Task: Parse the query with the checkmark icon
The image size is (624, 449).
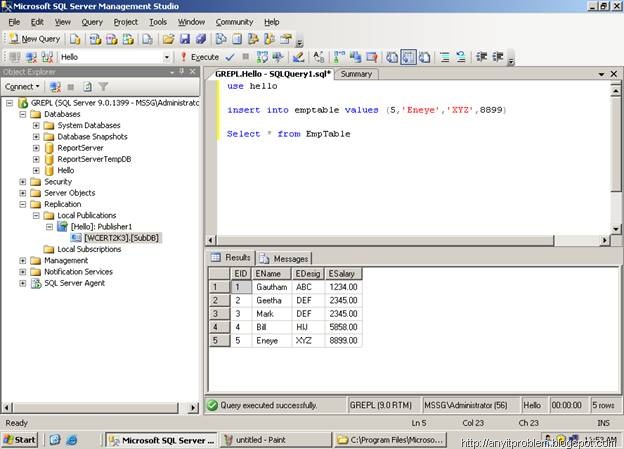Action: pos(230,57)
